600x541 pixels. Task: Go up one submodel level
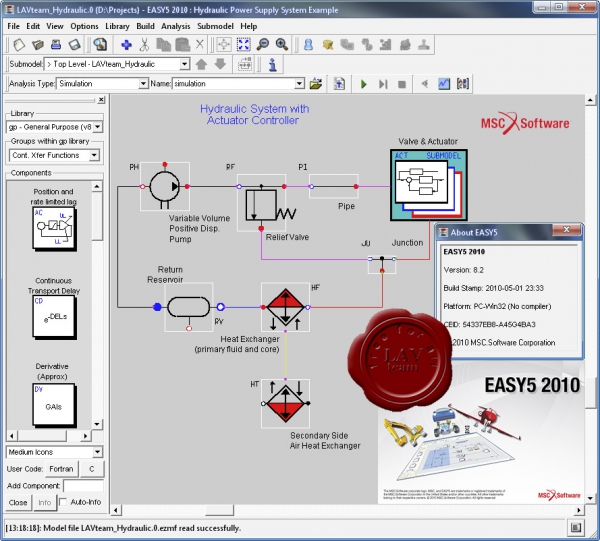(x=202, y=64)
